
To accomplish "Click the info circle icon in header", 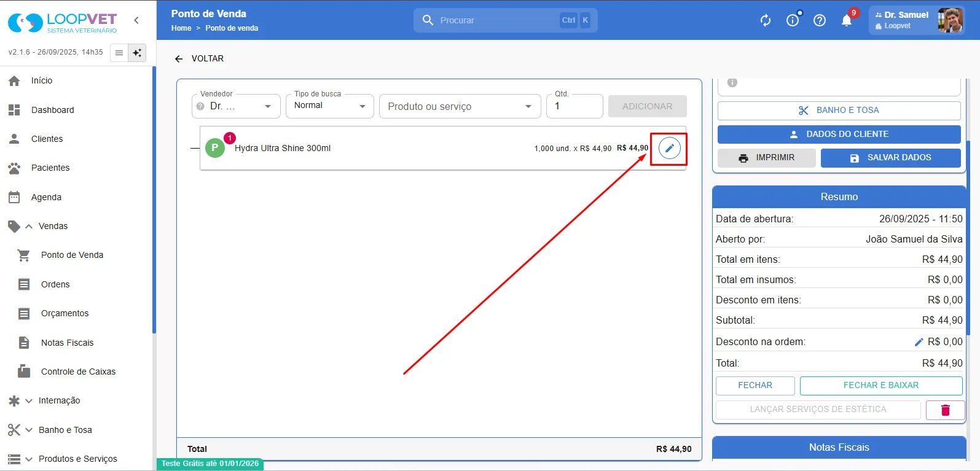I will pos(793,20).
